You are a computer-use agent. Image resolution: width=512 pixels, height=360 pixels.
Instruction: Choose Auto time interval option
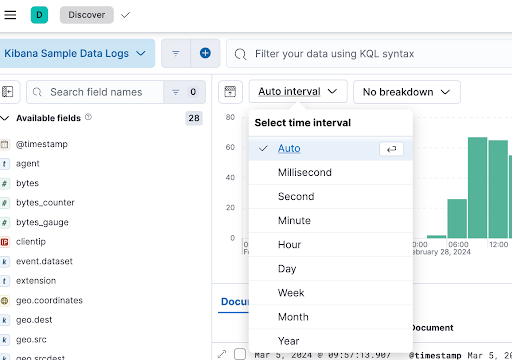[331, 149]
